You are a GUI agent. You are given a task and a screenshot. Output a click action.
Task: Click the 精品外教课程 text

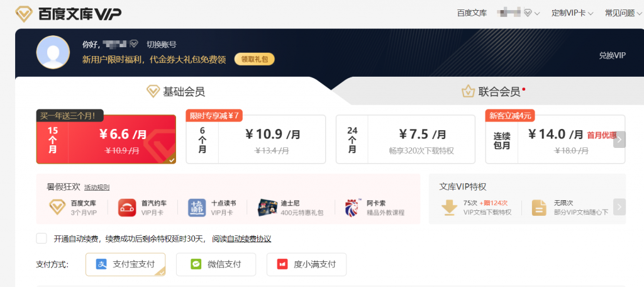click(x=386, y=213)
